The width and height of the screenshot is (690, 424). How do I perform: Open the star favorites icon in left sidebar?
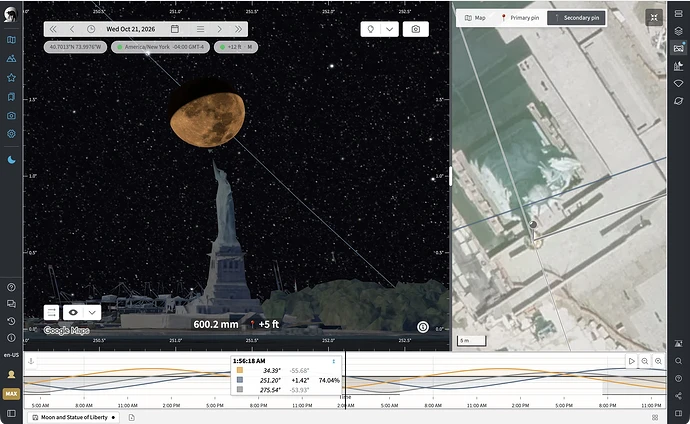pyautogui.click(x=11, y=78)
